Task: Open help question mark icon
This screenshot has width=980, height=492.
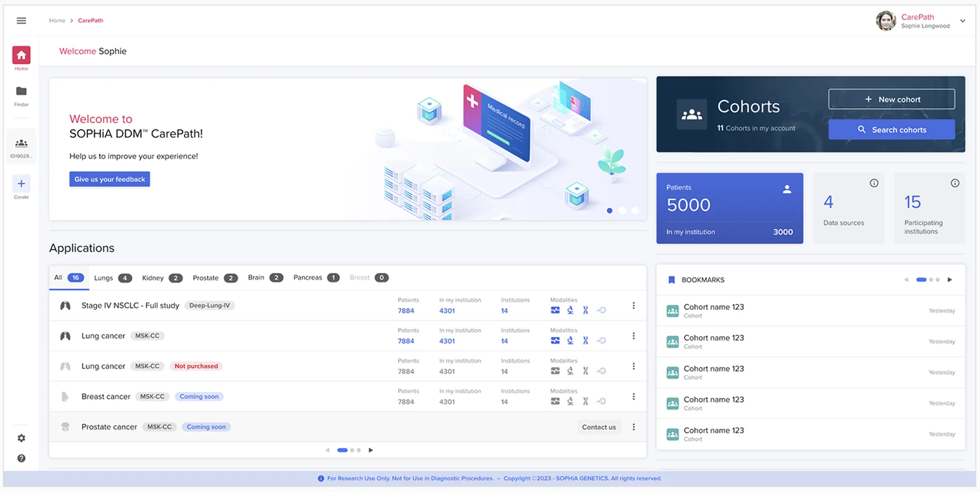Action: coord(21,458)
